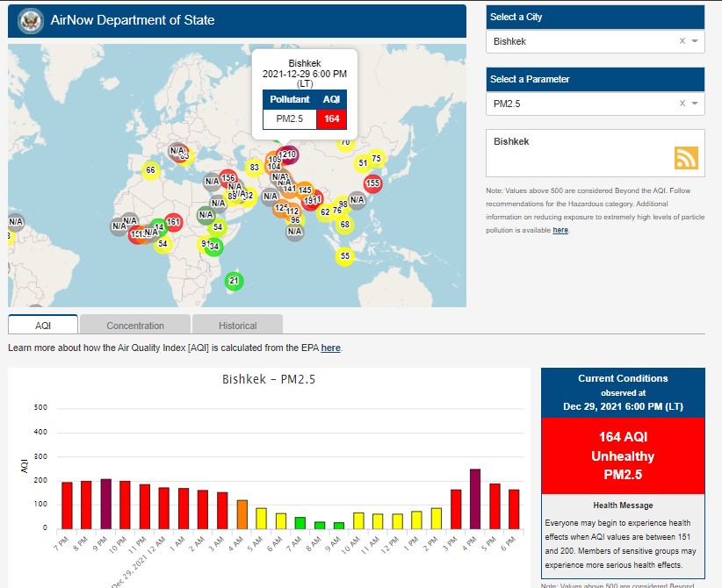Click the yellow map marker labeled 66
Image resolution: width=722 pixels, height=588 pixels.
point(150,170)
